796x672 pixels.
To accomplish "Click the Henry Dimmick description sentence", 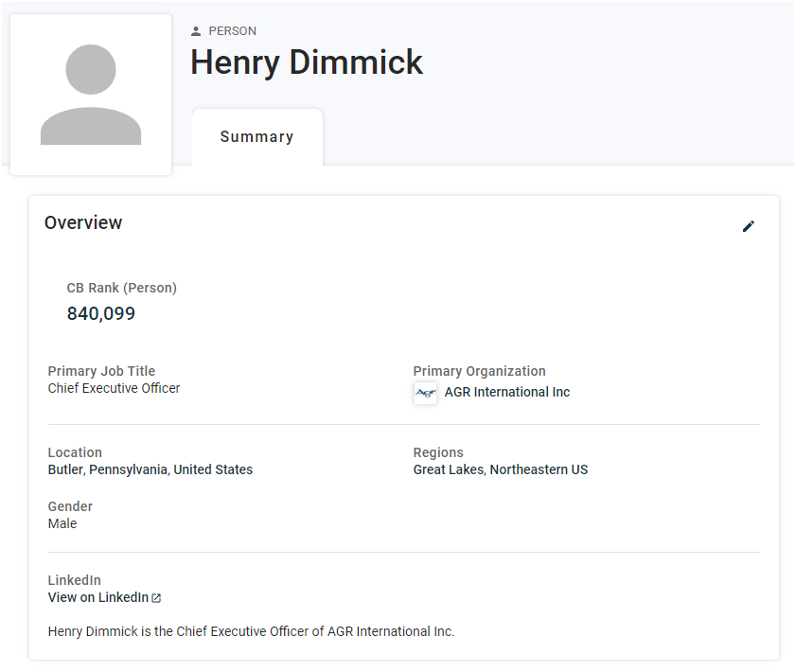I will 251,631.
